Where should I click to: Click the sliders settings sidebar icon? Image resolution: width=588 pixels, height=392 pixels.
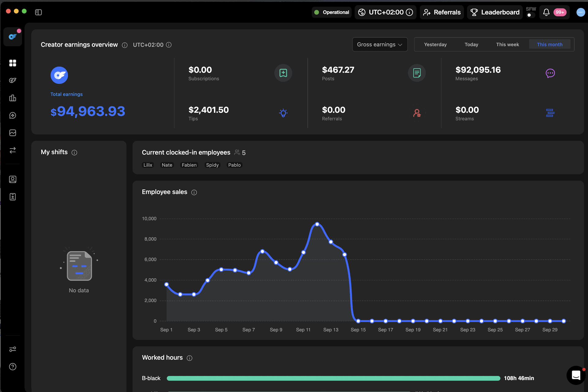[13, 349]
